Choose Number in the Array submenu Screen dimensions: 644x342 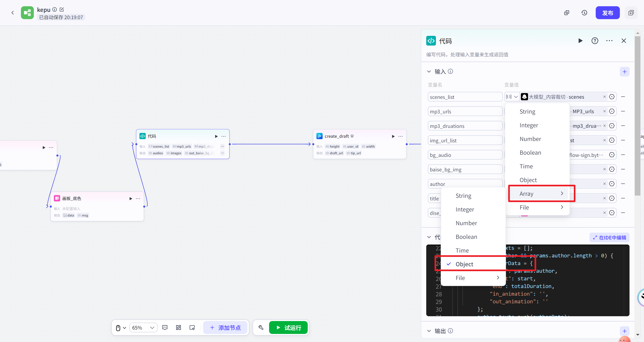click(473, 223)
